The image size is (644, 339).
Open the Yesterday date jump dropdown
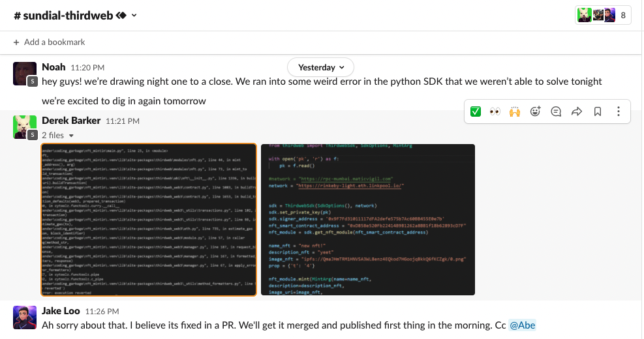click(321, 67)
